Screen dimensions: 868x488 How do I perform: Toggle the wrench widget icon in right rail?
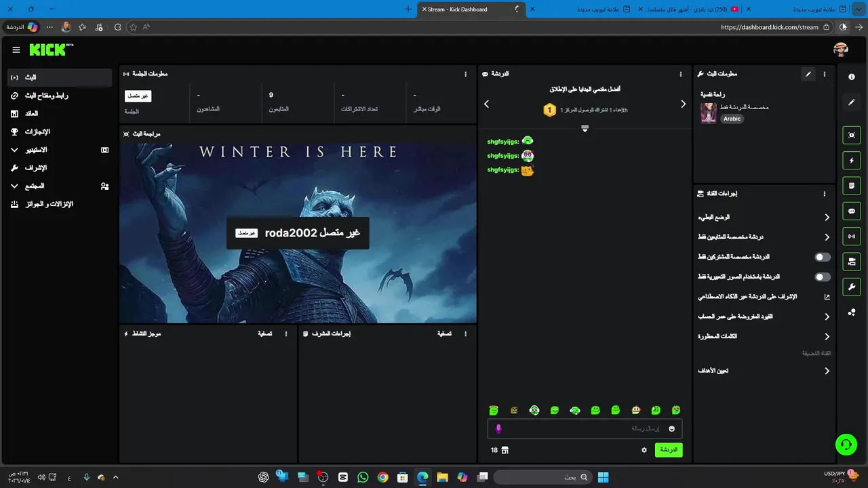852,287
